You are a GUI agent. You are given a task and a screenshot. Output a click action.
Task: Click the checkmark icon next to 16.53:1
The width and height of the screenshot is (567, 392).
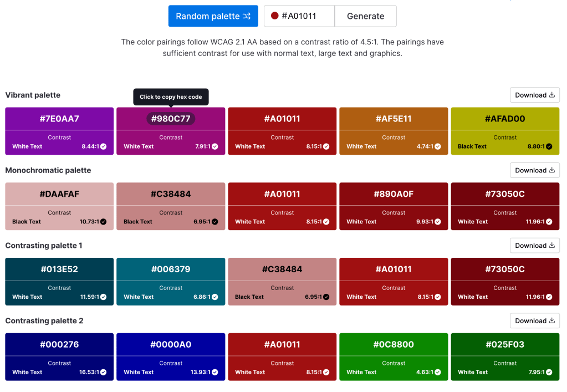click(104, 372)
